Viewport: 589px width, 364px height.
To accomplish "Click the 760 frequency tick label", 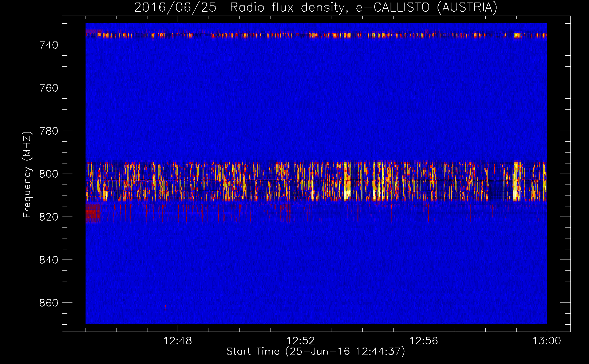I will [49, 88].
